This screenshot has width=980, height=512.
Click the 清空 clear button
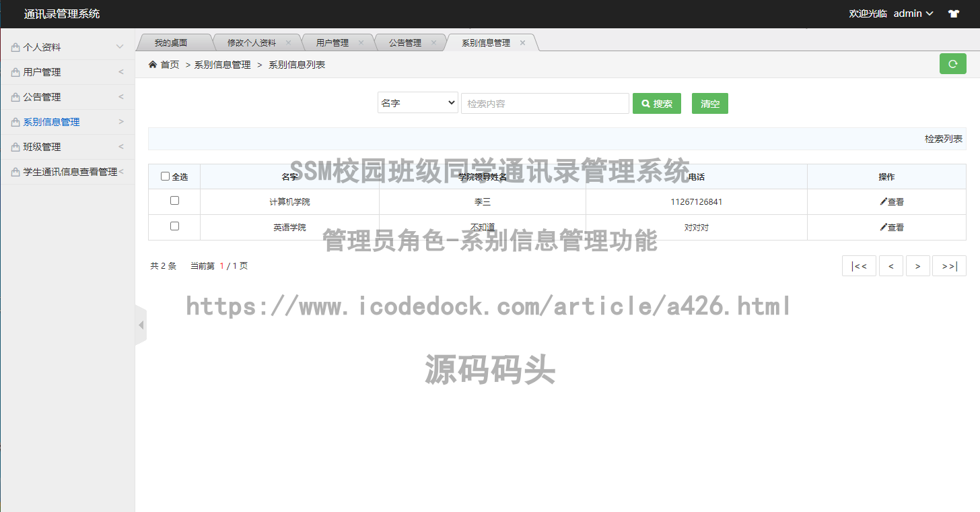709,103
